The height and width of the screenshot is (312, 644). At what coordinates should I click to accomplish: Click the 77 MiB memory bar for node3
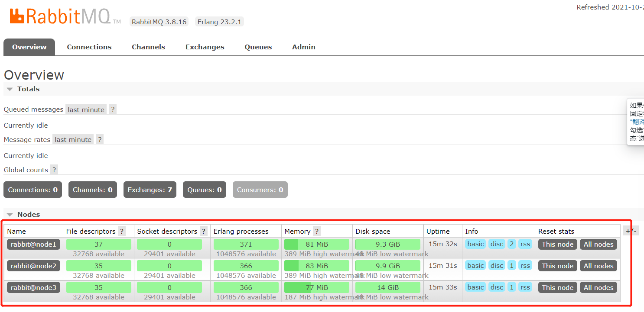coord(317,287)
